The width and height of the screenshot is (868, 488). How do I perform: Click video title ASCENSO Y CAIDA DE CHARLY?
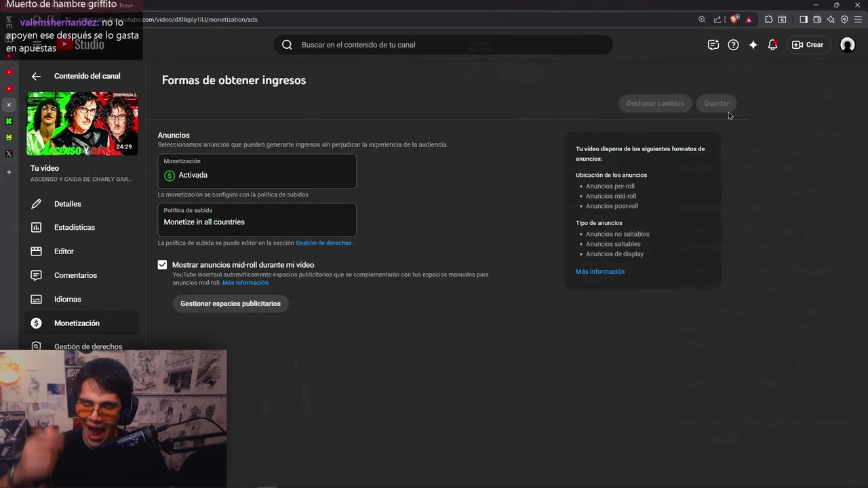click(81, 179)
